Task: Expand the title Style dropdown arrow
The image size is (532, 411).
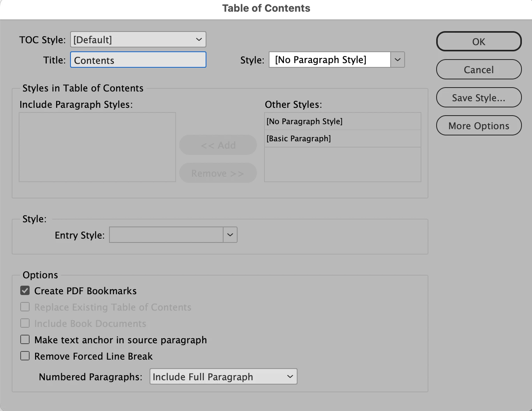Action: pos(398,60)
